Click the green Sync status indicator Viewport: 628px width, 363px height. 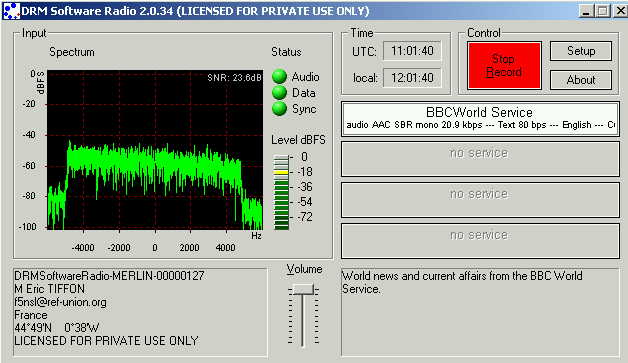[279, 109]
